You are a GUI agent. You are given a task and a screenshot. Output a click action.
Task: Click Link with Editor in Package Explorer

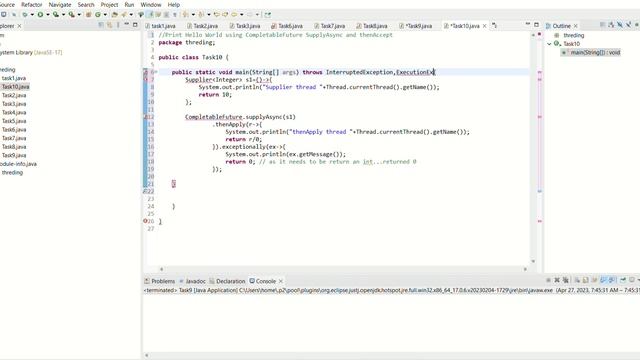click(x=109, y=25)
